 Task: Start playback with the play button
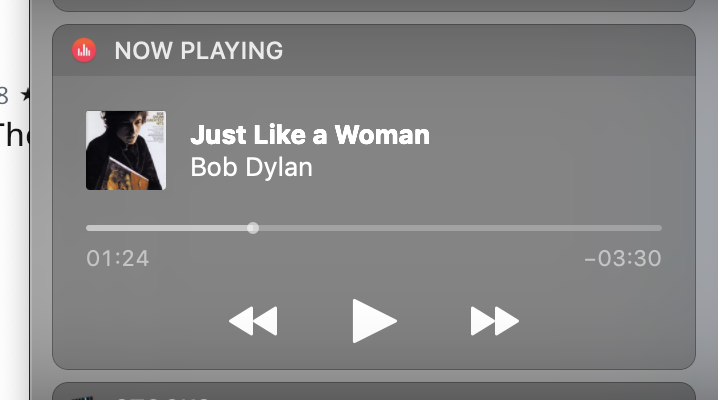(374, 321)
